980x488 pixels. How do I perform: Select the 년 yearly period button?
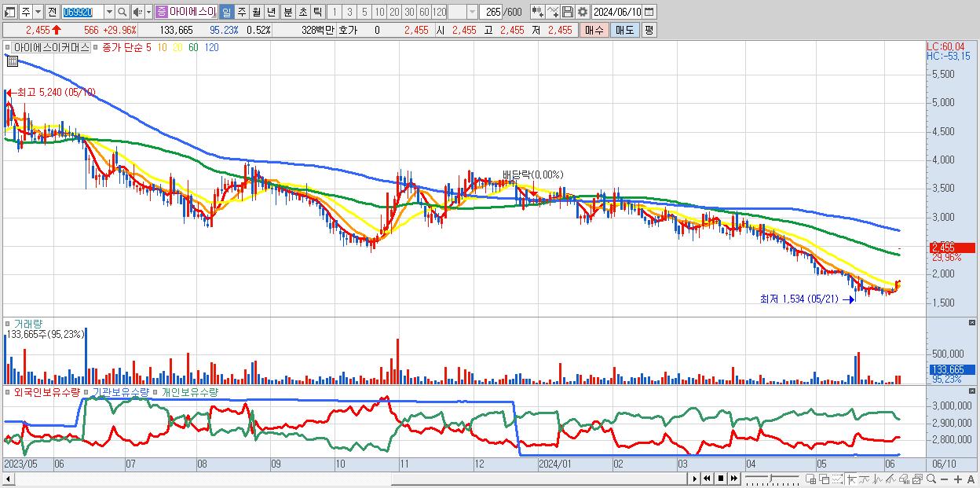click(271, 12)
